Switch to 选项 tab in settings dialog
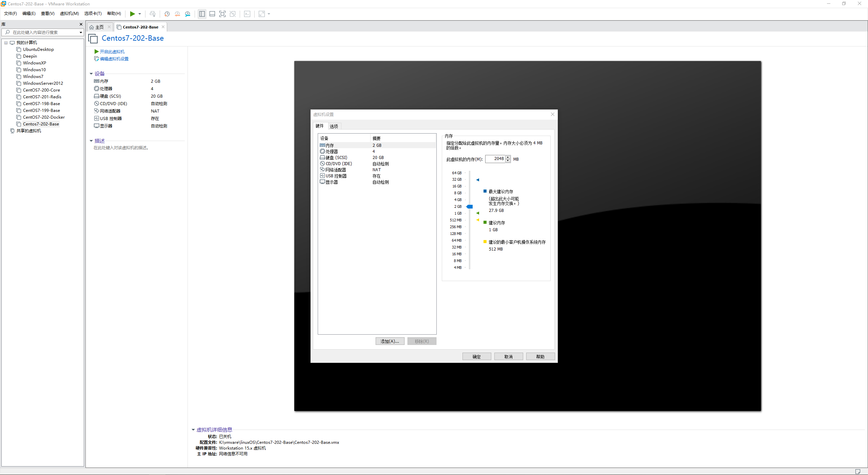 (334, 126)
